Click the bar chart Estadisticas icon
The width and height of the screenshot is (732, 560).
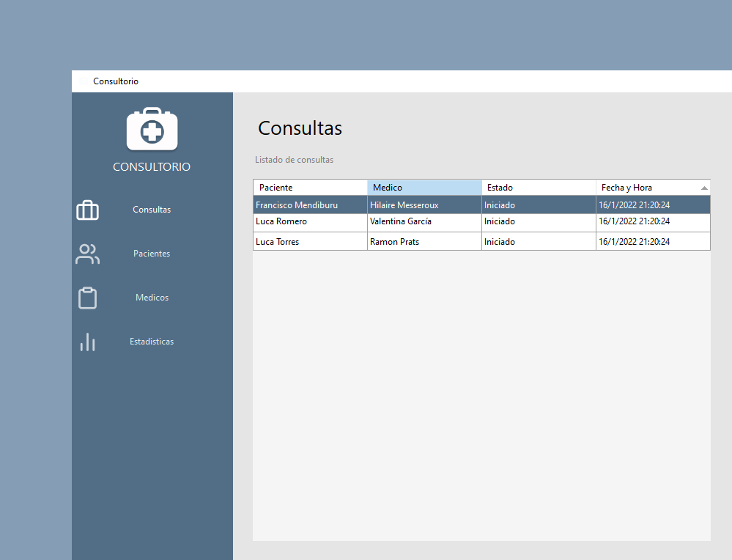point(87,342)
